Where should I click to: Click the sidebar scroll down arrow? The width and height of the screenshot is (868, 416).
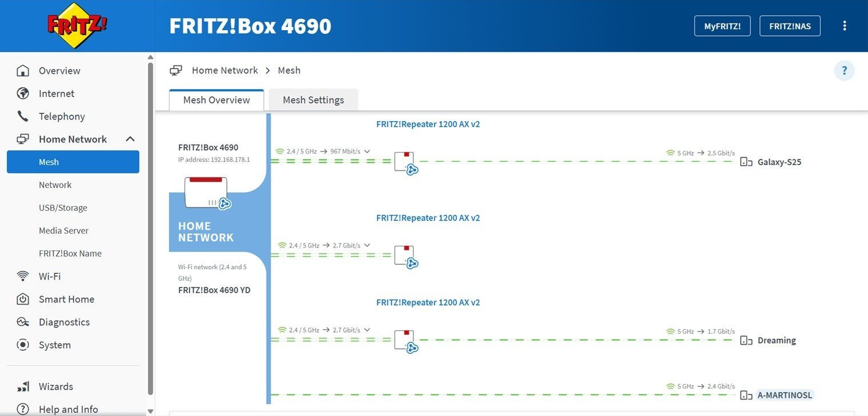[x=151, y=411]
